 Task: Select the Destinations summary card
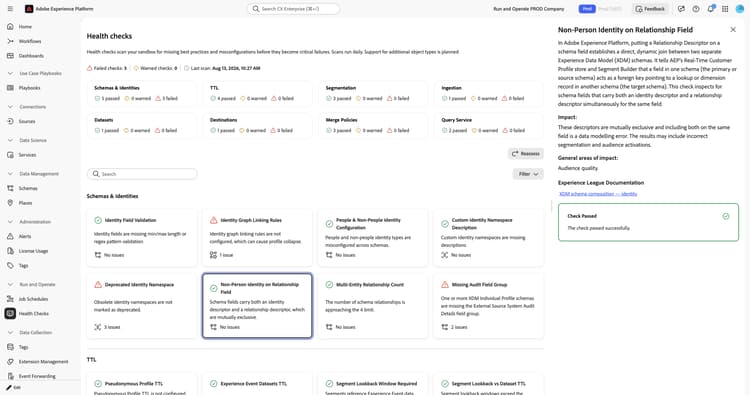click(257, 125)
